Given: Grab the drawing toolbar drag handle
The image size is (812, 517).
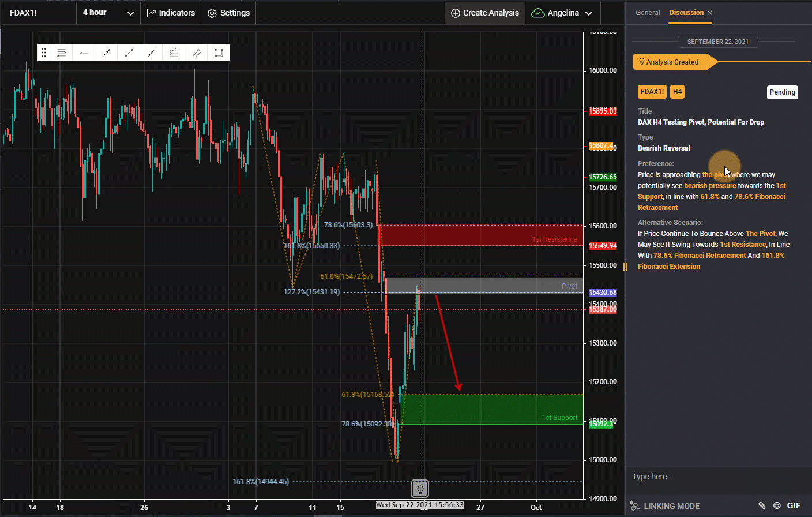Looking at the screenshot, I should (x=44, y=53).
